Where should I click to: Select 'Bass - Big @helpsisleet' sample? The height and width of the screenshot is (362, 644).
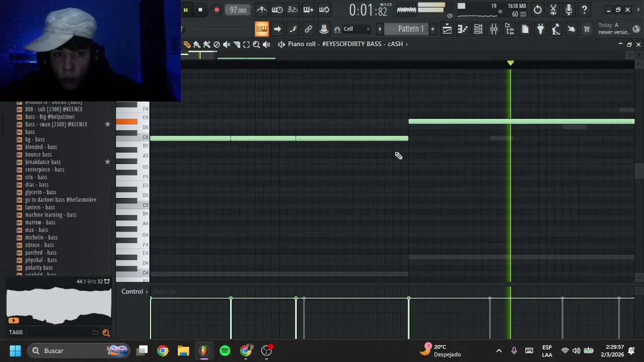(50, 117)
